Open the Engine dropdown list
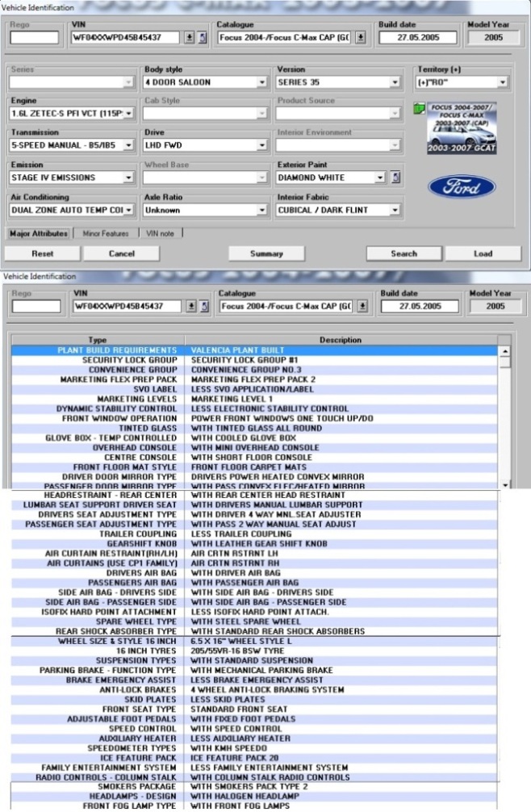This screenshot has height=812, width=531. pos(128,114)
